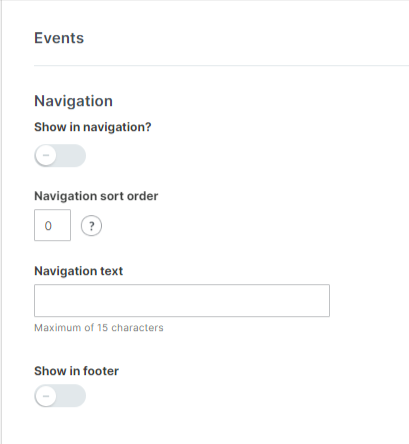The width and height of the screenshot is (409, 444).
Task: Click the gray track of Show in footer
Action: (x=71, y=396)
